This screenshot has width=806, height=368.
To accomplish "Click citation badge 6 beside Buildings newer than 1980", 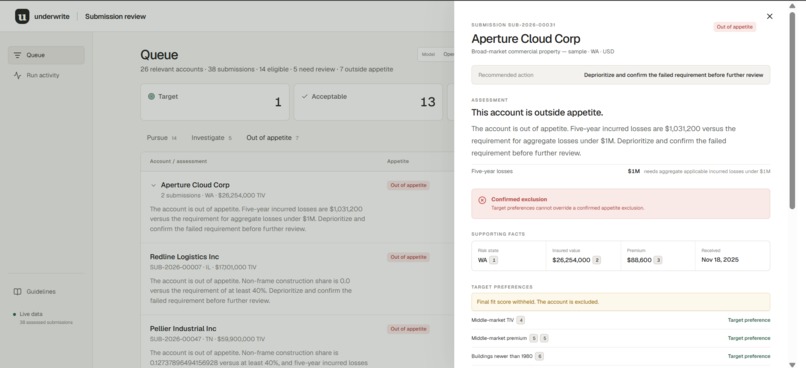I will (539, 356).
